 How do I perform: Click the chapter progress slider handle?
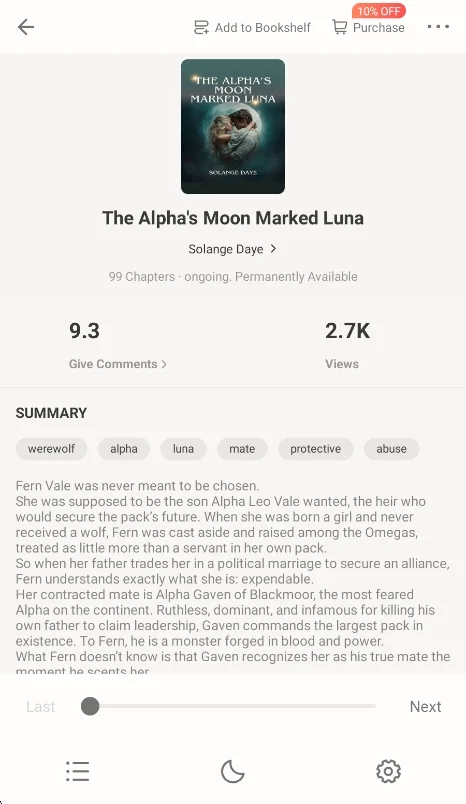[x=90, y=706]
